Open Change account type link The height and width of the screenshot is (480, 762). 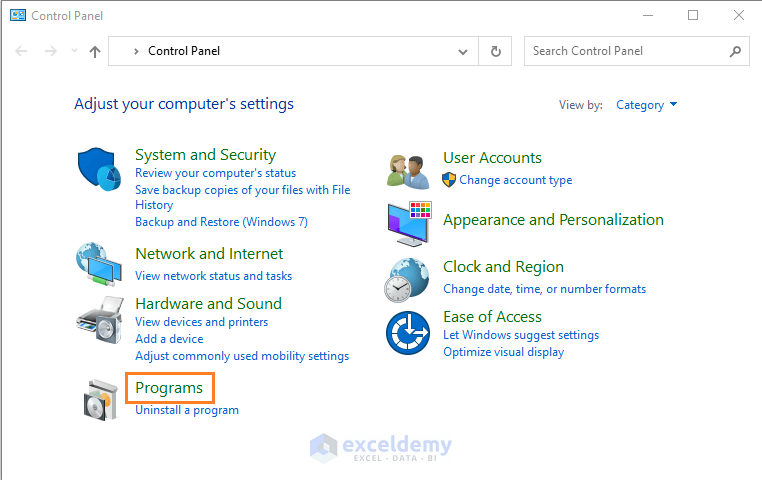point(515,180)
